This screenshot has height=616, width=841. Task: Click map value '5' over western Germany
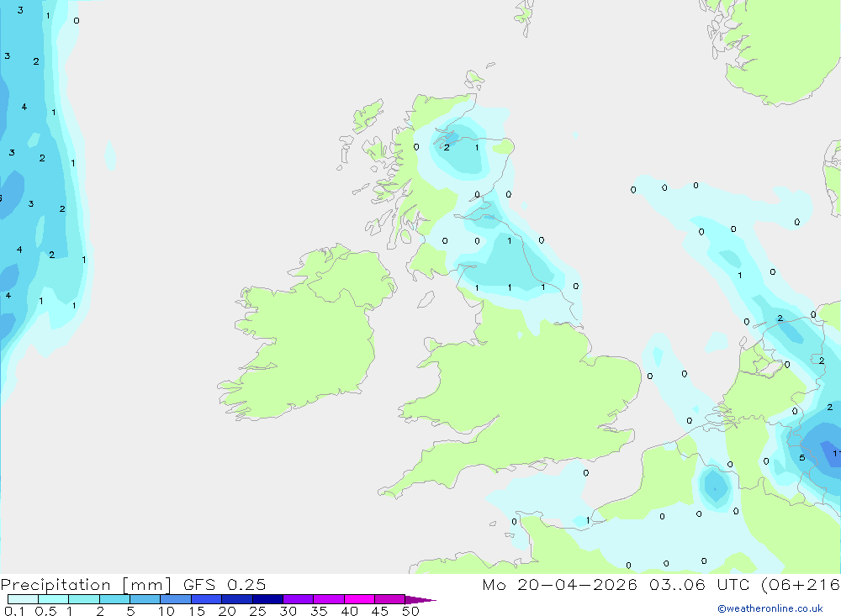pos(801,458)
